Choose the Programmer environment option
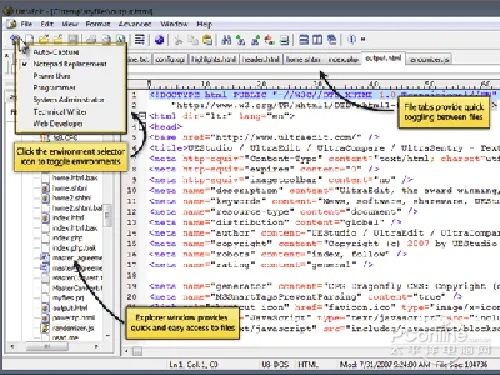500x375 pixels. (x=54, y=88)
